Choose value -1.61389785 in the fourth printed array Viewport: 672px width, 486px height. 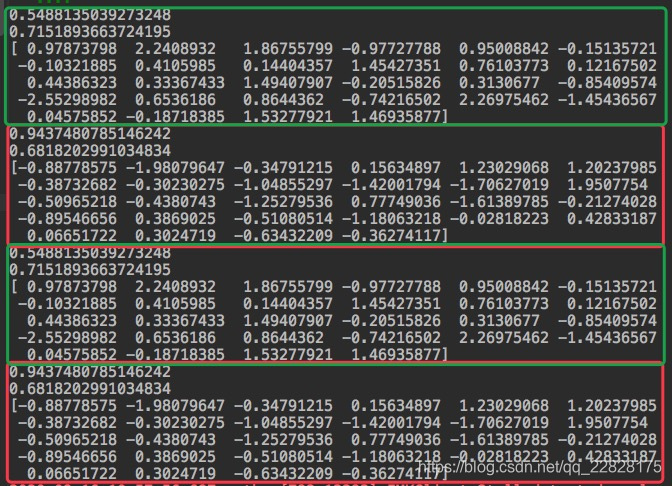499,440
